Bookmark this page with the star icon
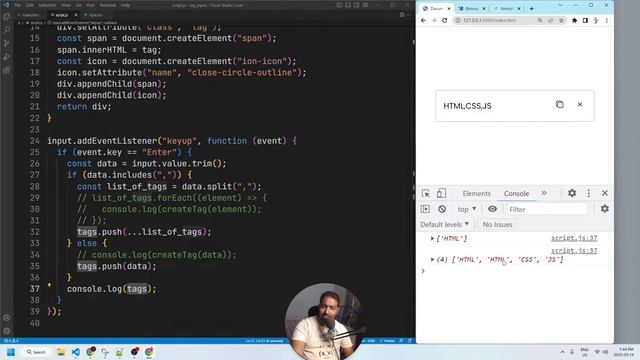The image size is (640, 360). click(x=561, y=20)
